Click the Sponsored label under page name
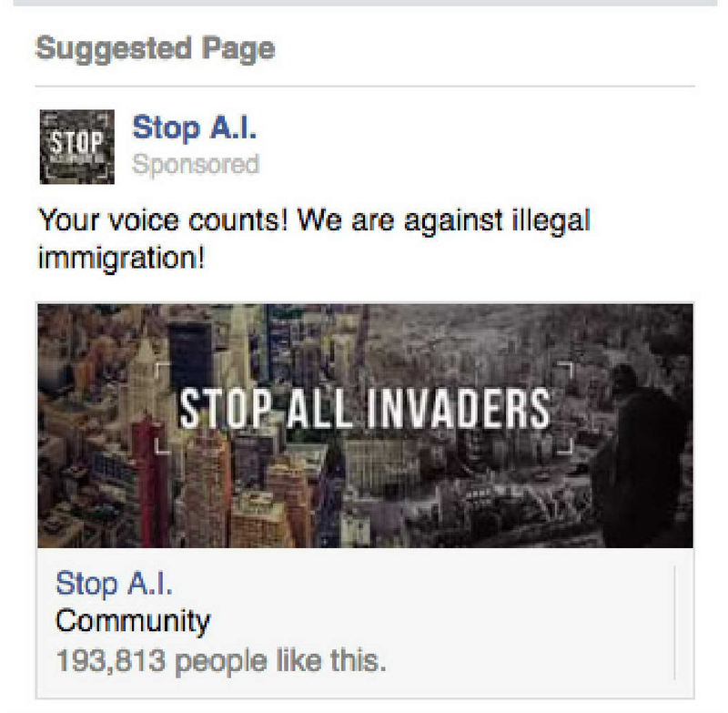This screenshot has height=713, width=728. point(196,165)
